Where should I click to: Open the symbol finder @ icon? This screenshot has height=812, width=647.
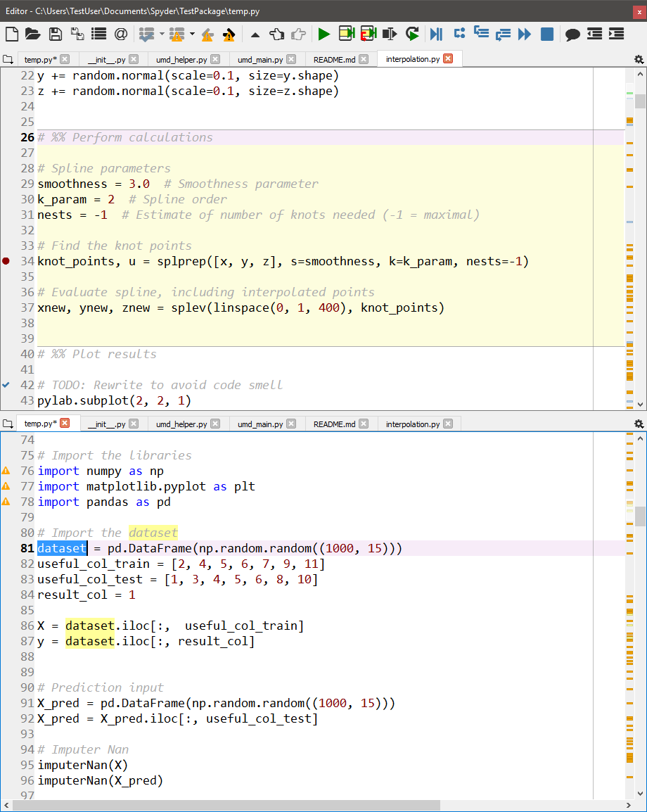(x=120, y=34)
